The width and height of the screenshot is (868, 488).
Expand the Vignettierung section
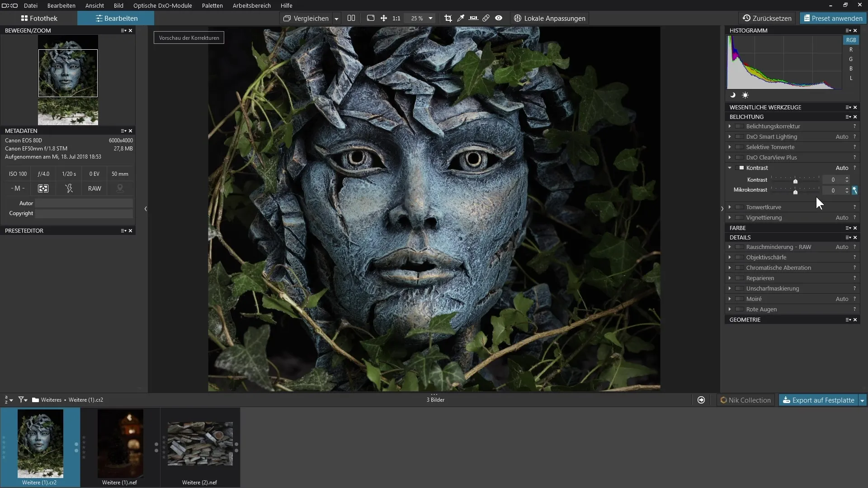[x=730, y=217]
